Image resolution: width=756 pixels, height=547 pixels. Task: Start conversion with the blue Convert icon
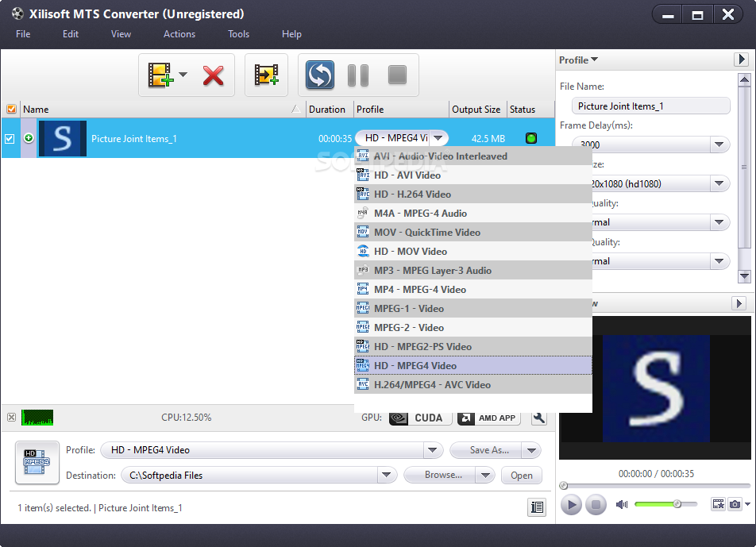coord(320,75)
